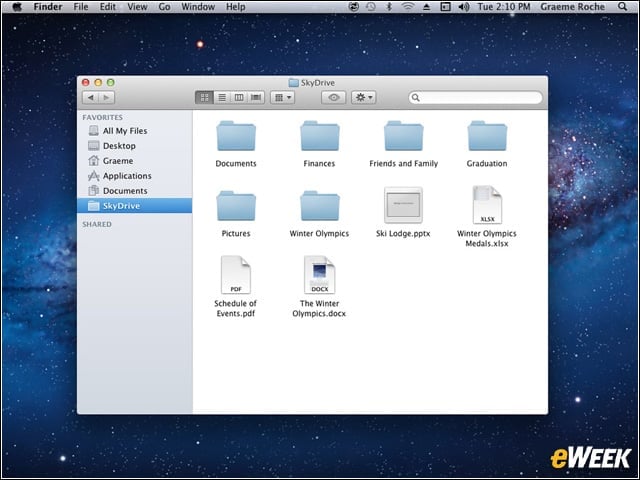This screenshot has height=480, width=640.
Task: Click the Time Machine menu bar icon
Action: (x=371, y=7)
